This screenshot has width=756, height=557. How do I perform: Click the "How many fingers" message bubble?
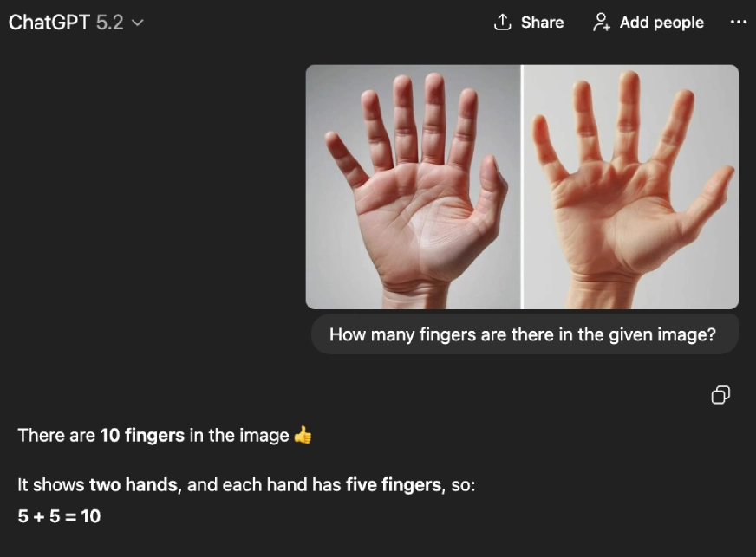pyautogui.click(x=525, y=334)
